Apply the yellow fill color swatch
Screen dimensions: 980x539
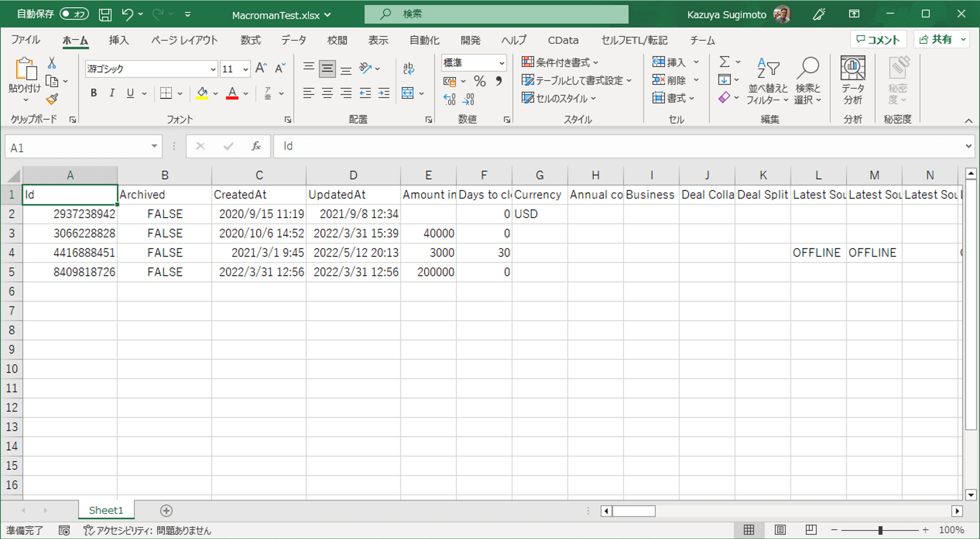[x=202, y=93]
